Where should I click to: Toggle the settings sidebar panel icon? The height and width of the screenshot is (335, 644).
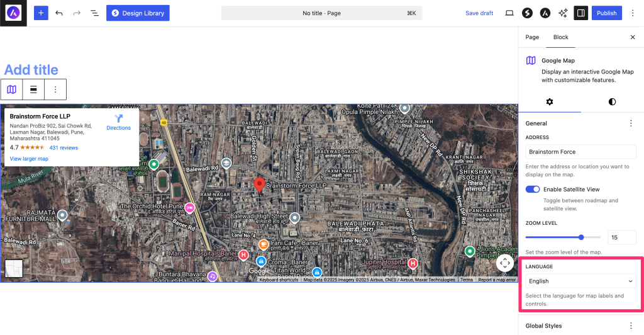(x=580, y=13)
